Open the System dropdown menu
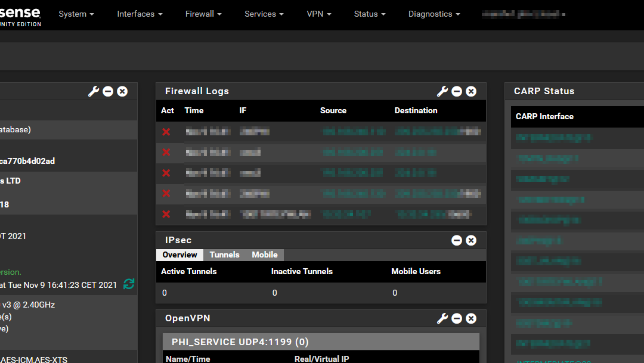 pyautogui.click(x=76, y=14)
